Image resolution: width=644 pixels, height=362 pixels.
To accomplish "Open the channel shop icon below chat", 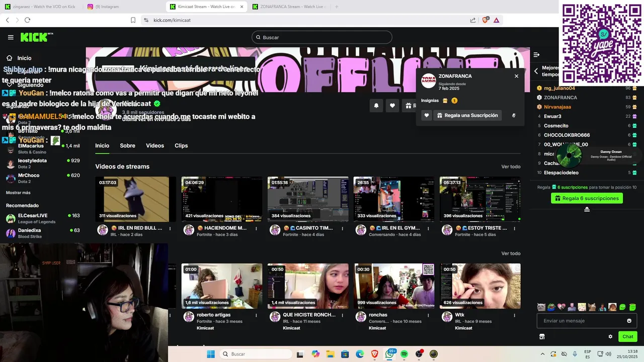I will pyautogui.click(x=542, y=337).
